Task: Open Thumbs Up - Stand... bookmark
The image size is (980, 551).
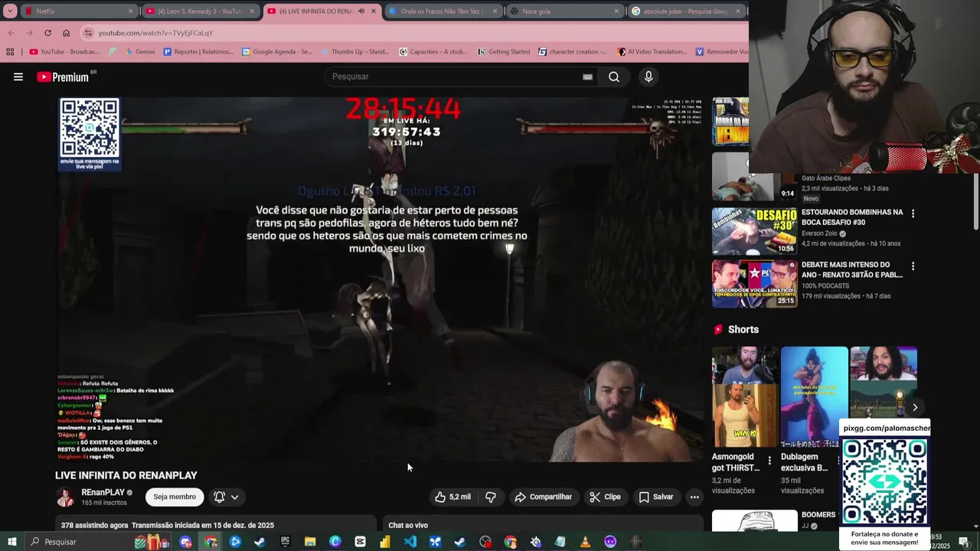Action: tap(355, 52)
